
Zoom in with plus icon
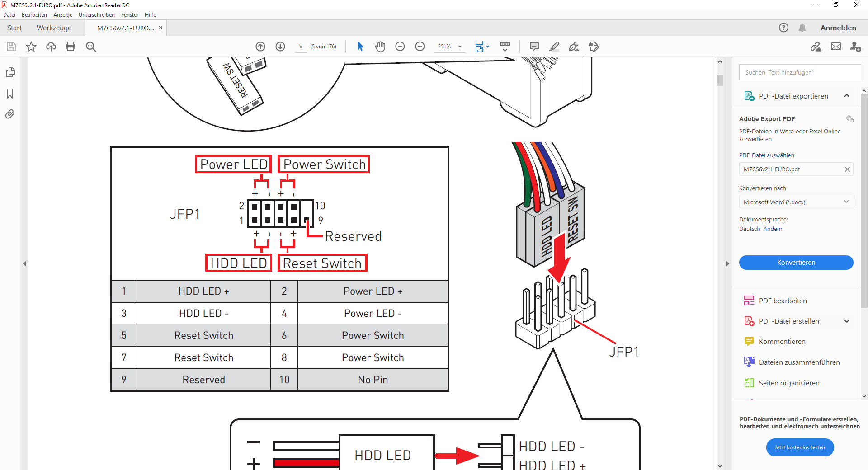[420, 47]
